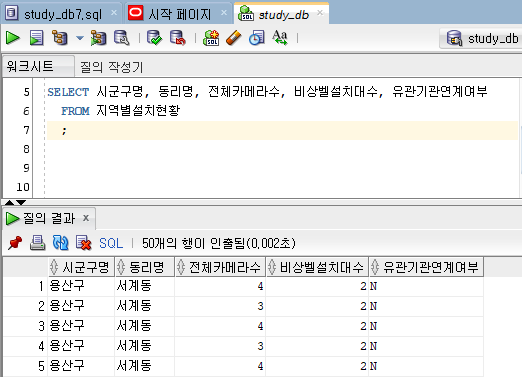Viewport: 522px width, 377px height.
Task: Click the Rollback icon
Action: click(x=177, y=38)
